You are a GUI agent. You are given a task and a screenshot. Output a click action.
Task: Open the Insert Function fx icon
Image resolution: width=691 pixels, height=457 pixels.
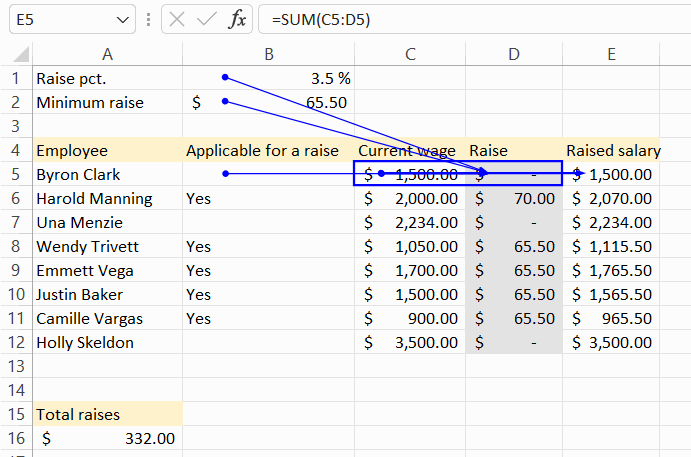pyautogui.click(x=237, y=20)
